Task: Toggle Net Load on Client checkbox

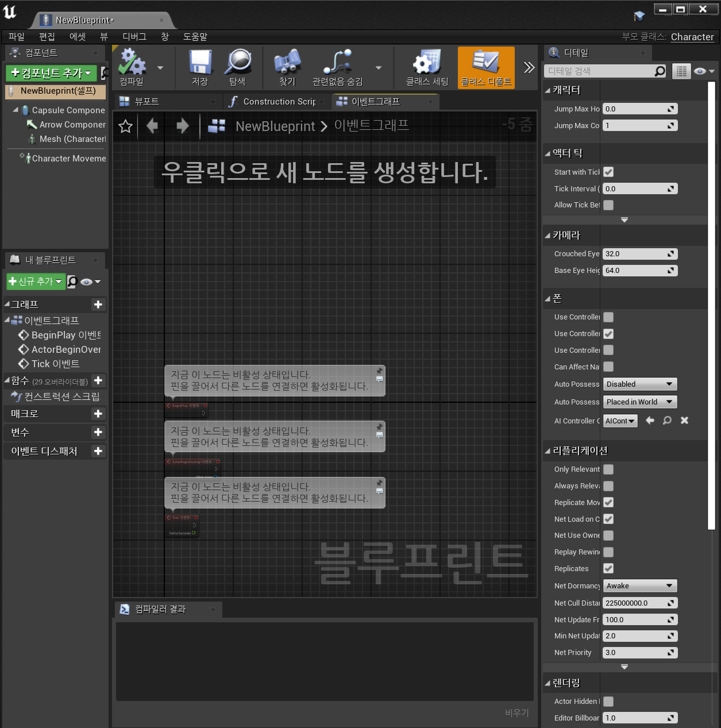Action: click(x=608, y=519)
